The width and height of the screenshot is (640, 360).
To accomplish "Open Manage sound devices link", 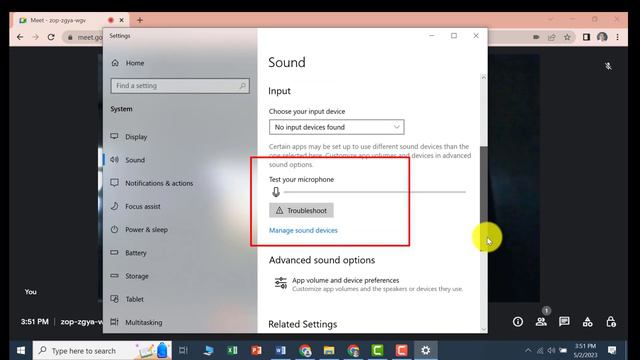I will 303,230.
